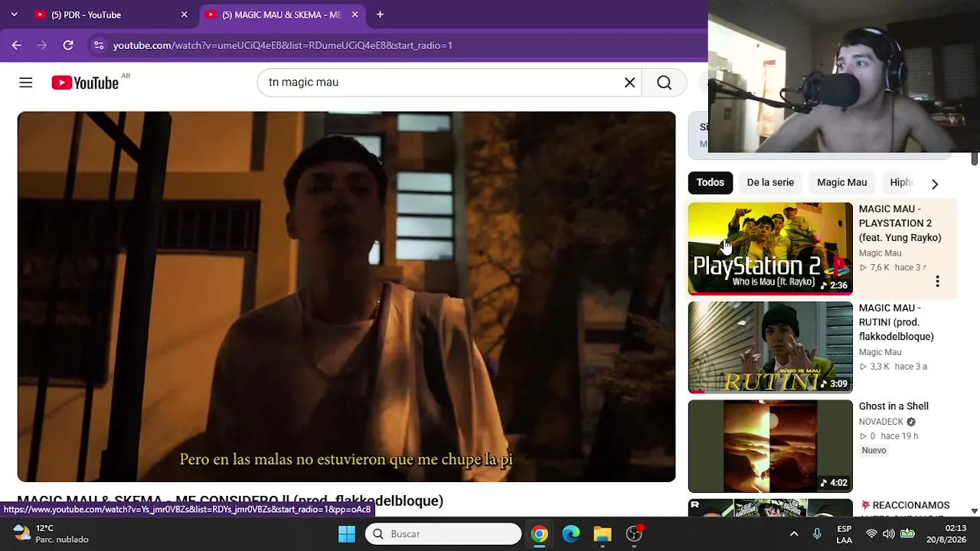Click the main video player
980x551 pixels.
click(x=347, y=297)
